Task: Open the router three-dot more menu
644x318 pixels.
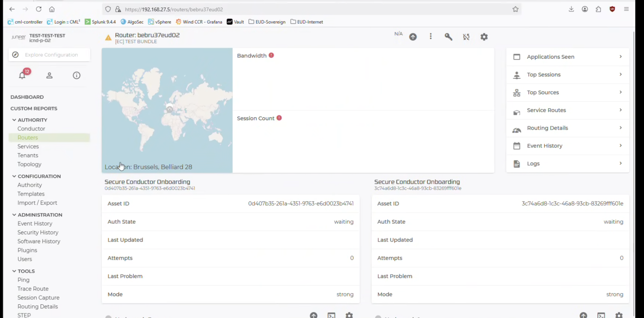Action: (x=431, y=37)
